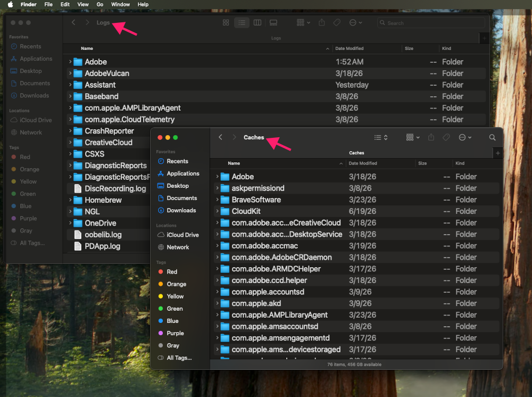Open All Tags in Caches window sidebar
This screenshot has height=397, width=532.
(179, 358)
